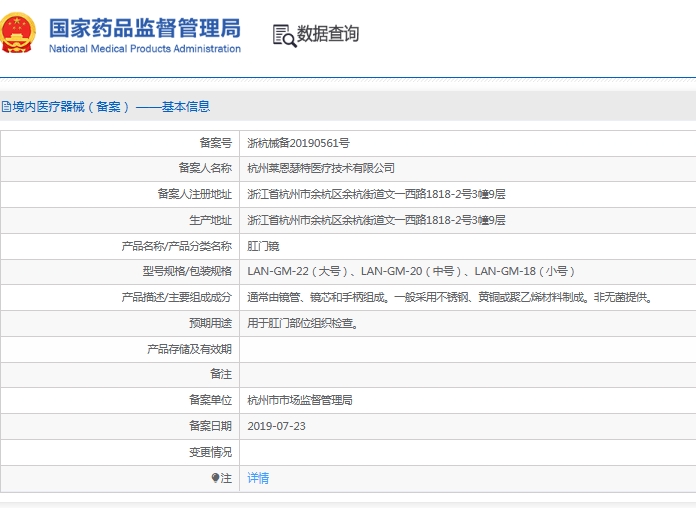
Task: Click the 备案单位 label
Action: (x=210, y=400)
